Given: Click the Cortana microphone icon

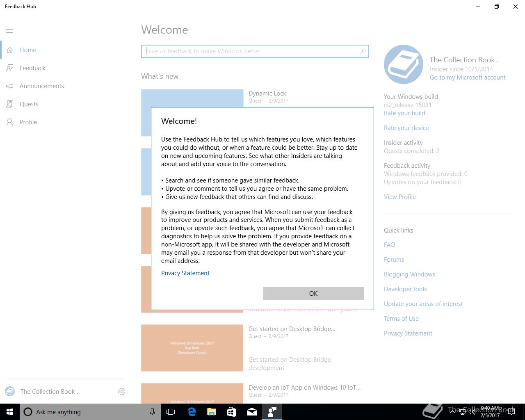Looking at the screenshot, I should (152, 412).
